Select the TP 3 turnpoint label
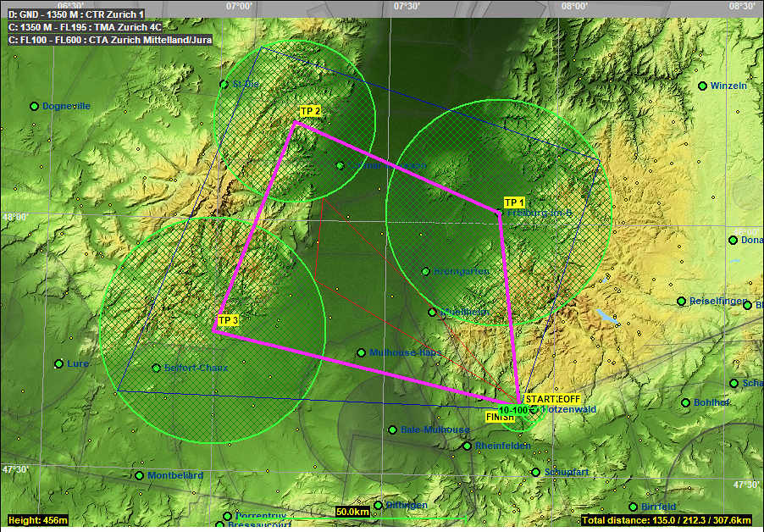The height and width of the screenshot is (532, 764). pos(228,320)
